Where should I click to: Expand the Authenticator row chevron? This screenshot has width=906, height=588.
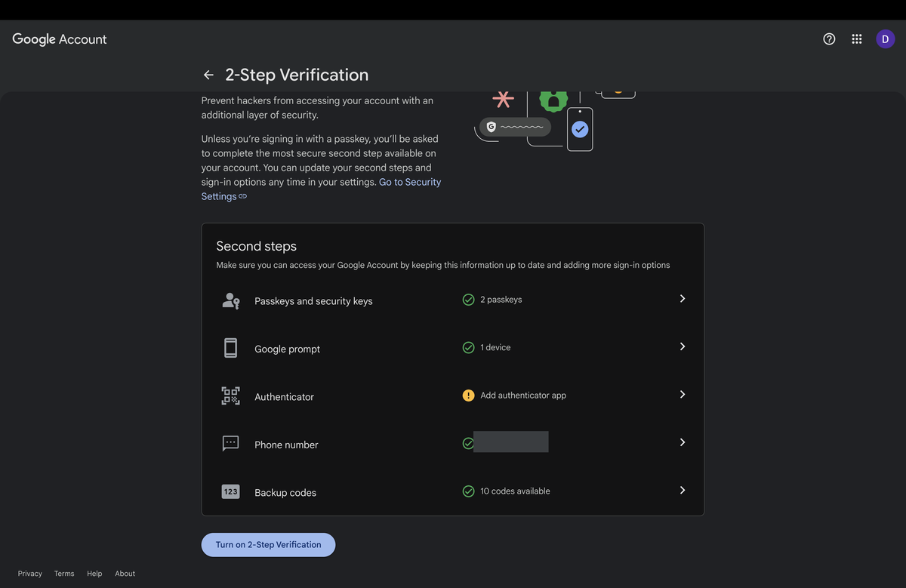coord(682,394)
